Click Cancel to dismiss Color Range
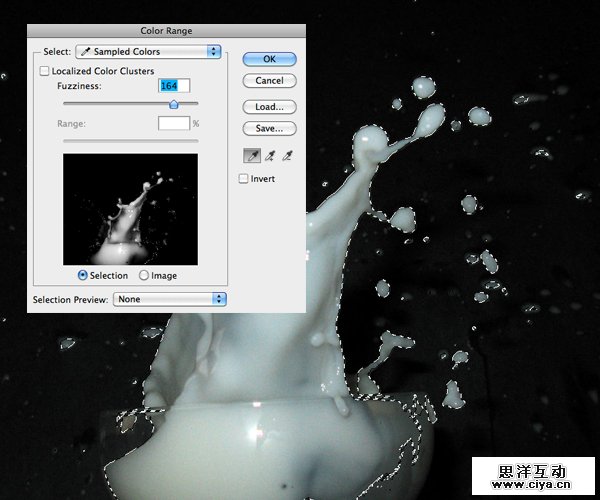Image resolution: width=600 pixels, height=500 pixels. [x=269, y=80]
